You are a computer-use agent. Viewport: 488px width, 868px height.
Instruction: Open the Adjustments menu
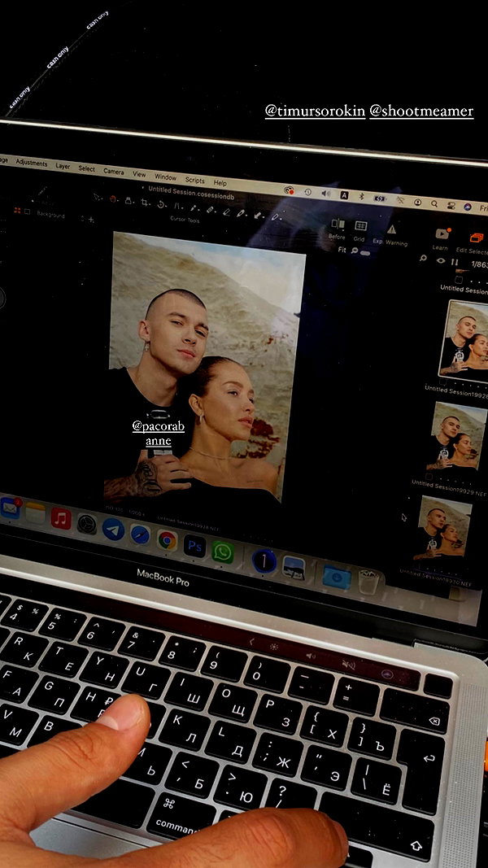[x=32, y=163]
